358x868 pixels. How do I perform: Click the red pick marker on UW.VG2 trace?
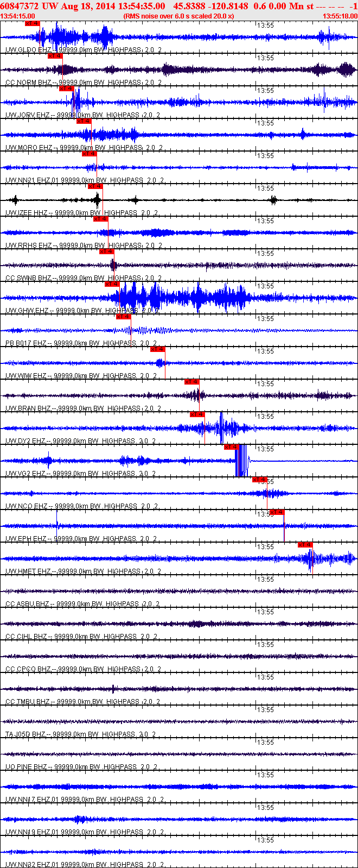(x=232, y=447)
